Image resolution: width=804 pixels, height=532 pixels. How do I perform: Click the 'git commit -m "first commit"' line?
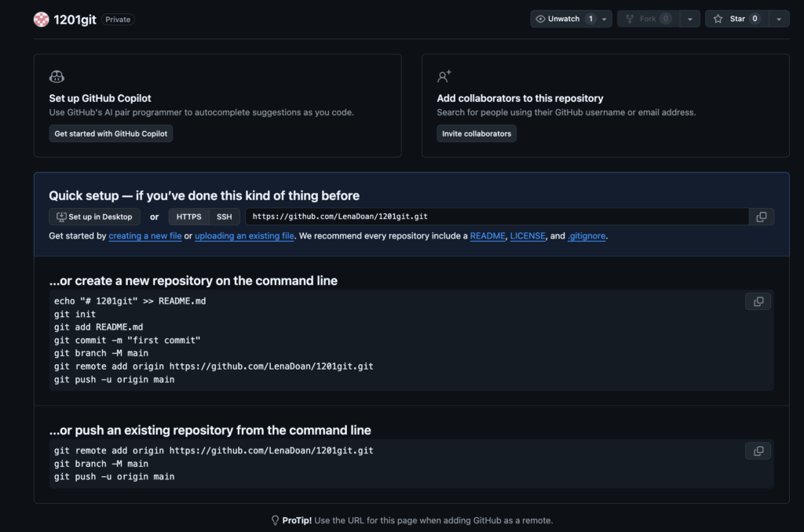point(127,341)
